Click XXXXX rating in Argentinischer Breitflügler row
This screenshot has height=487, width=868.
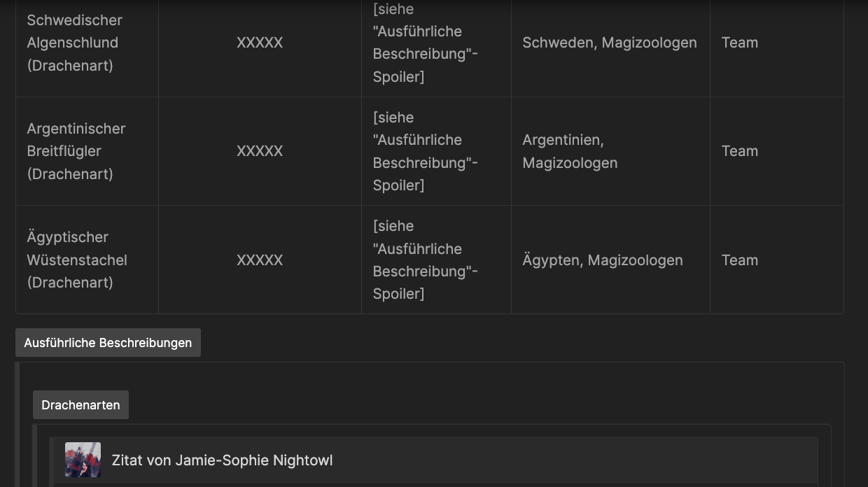pos(260,151)
